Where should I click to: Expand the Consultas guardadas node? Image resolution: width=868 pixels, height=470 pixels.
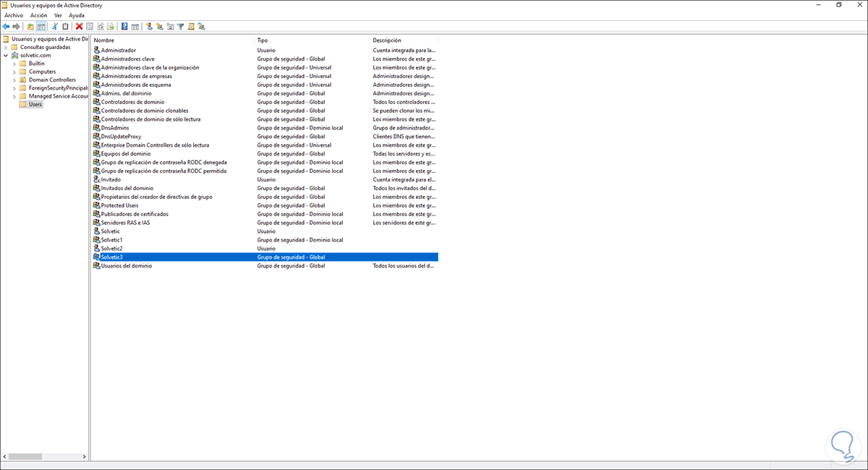6,47
